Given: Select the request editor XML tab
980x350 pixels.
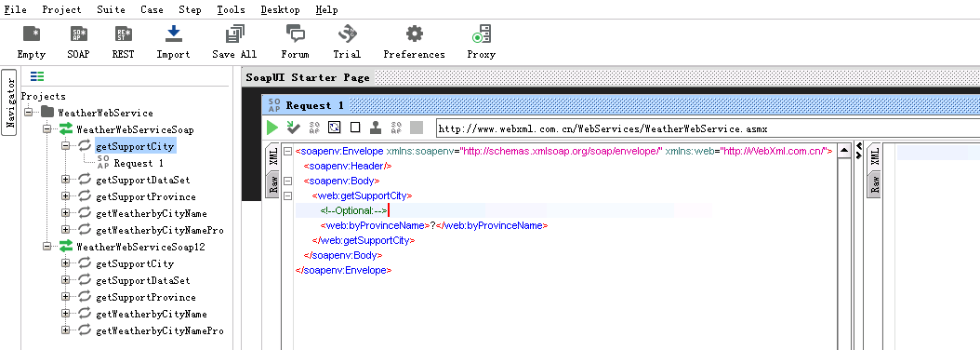Looking at the screenshot, I should pyautogui.click(x=273, y=156).
